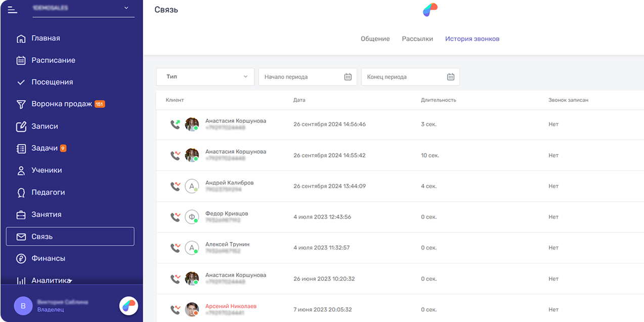Select the История звонков tab

point(472,39)
